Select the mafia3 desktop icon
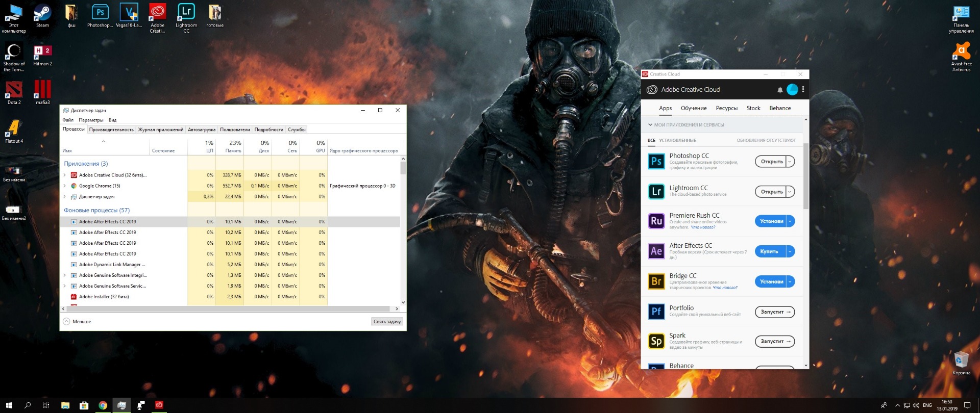This screenshot has height=413, width=980. [42, 92]
